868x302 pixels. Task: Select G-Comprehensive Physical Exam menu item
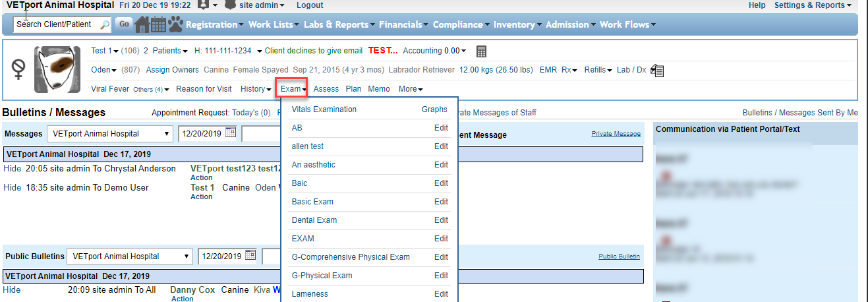(351, 257)
